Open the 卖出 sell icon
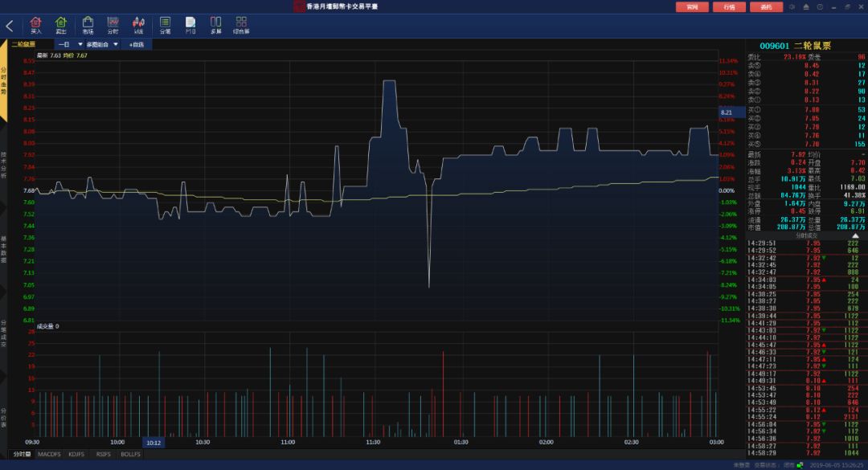 [61, 26]
